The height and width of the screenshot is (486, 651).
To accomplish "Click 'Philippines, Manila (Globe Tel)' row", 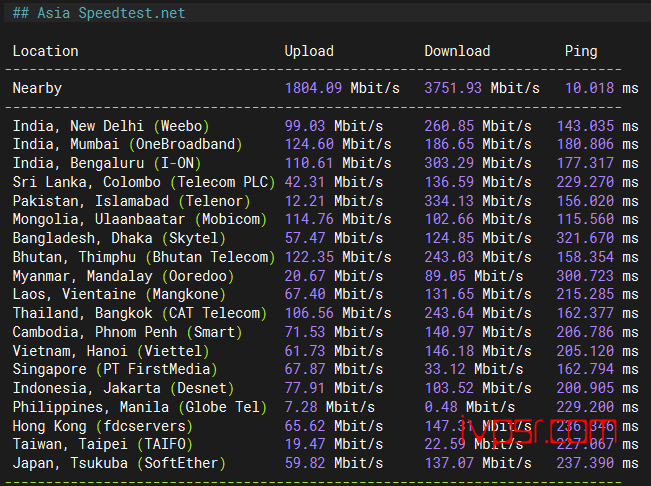I will click(140, 408).
